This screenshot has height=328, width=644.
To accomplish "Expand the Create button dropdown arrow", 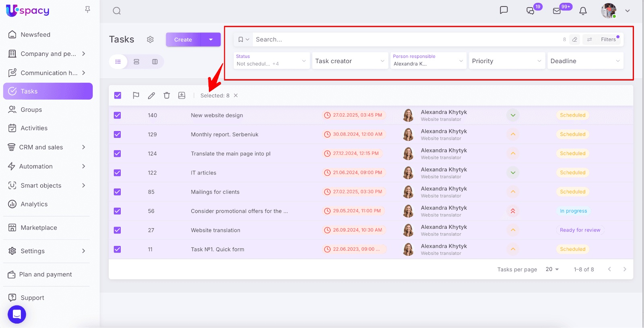I will [211, 39].
